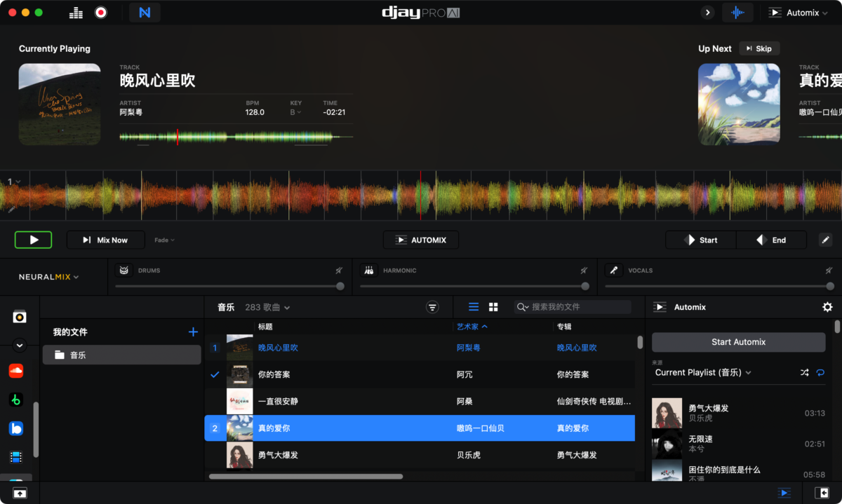Open the mixer levels icon in title bar

(76, 13)
